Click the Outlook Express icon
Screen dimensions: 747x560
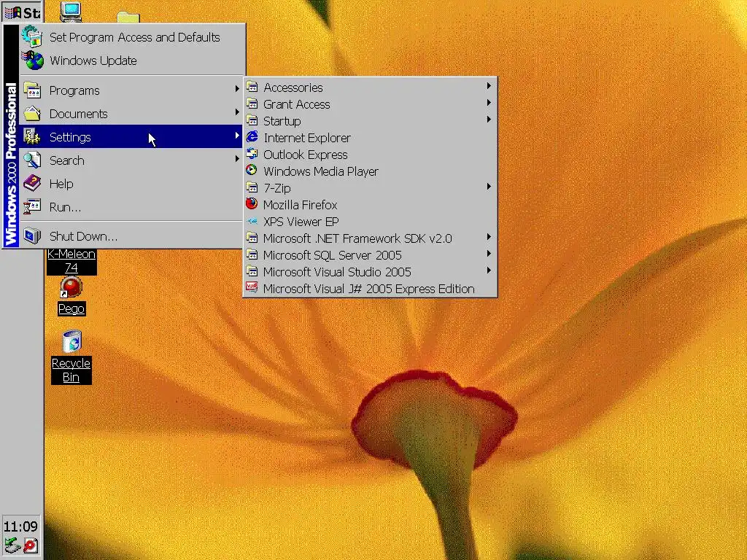pos(252,154)
